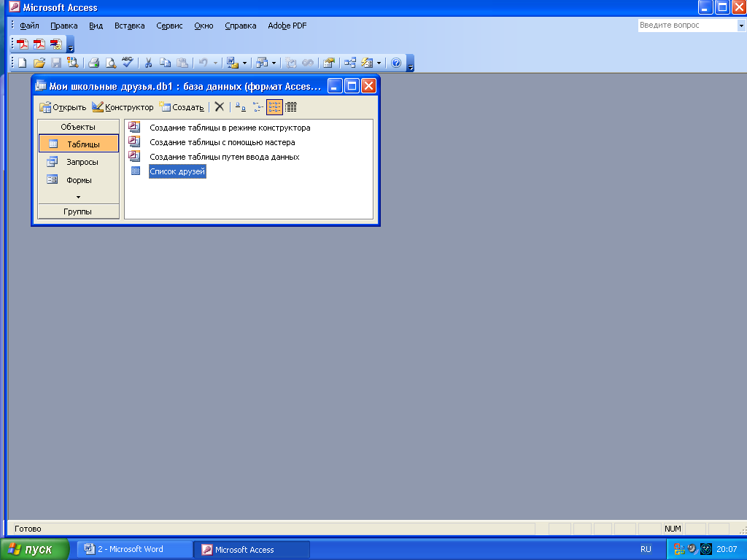Open the Adobe PDF menu
The height and width of the screenshot is (560, 747).
pos(287,26)
